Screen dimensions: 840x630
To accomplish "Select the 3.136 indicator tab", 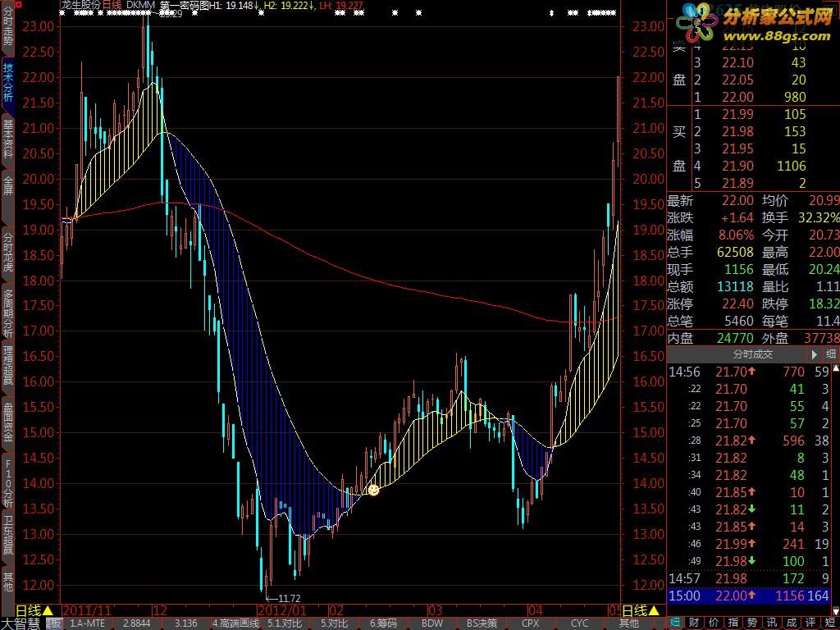I will [x=186, y=623].
